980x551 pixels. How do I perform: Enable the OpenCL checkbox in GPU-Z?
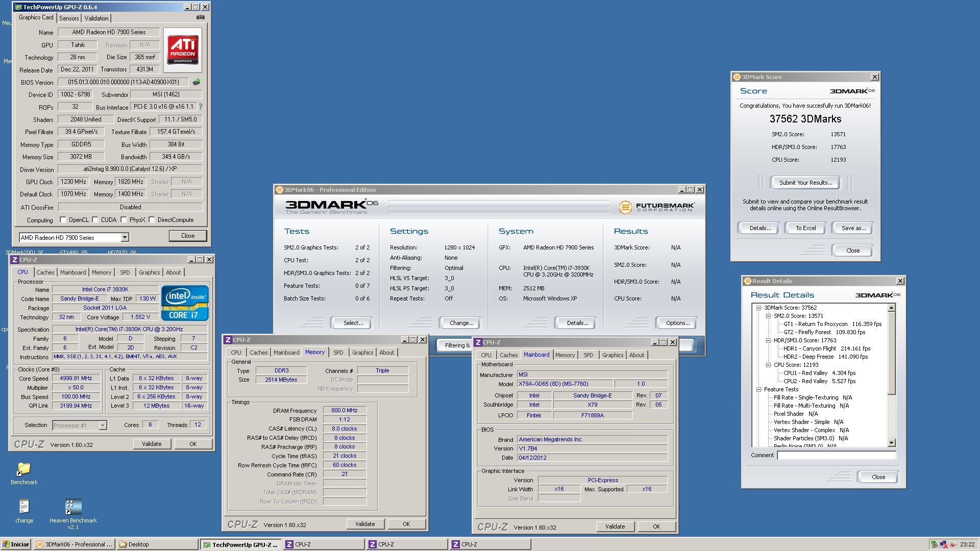point(63,220)
